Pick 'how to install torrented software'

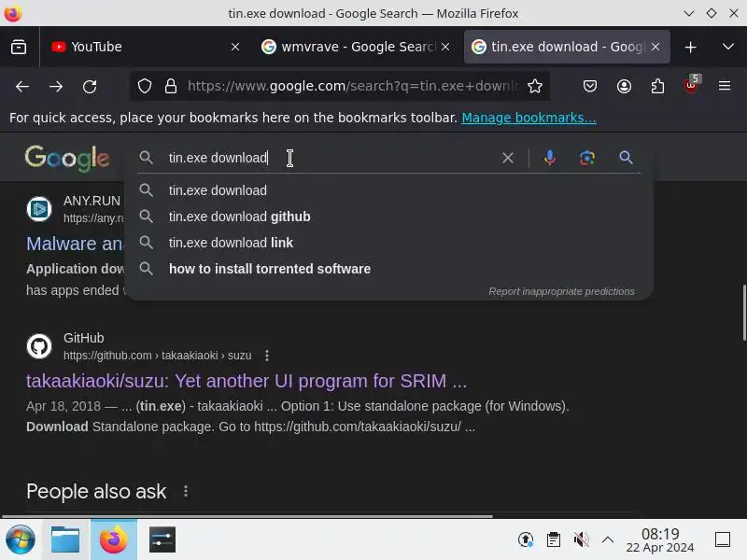point(388,269)
